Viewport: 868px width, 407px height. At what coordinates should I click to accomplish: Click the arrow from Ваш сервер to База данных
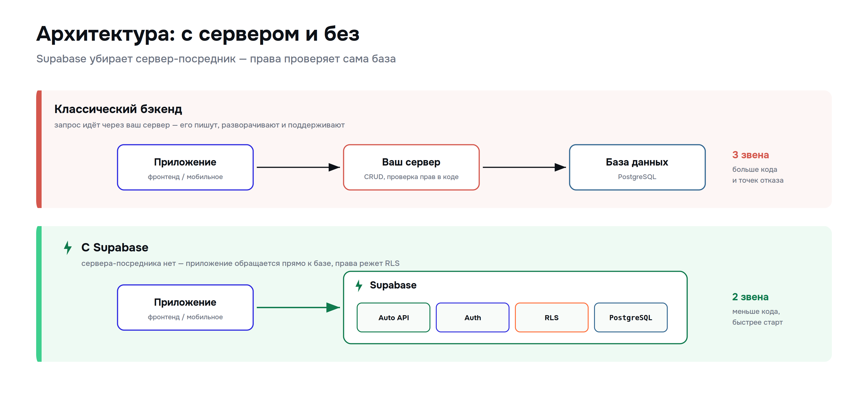[524, 167]
